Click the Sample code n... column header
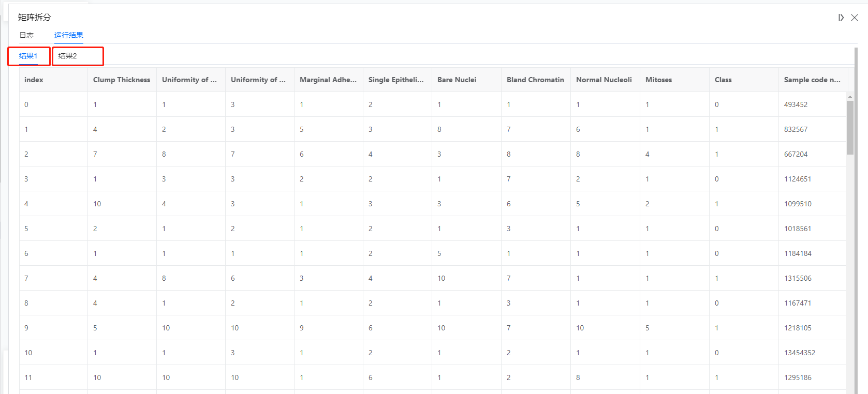 [812, 80]
